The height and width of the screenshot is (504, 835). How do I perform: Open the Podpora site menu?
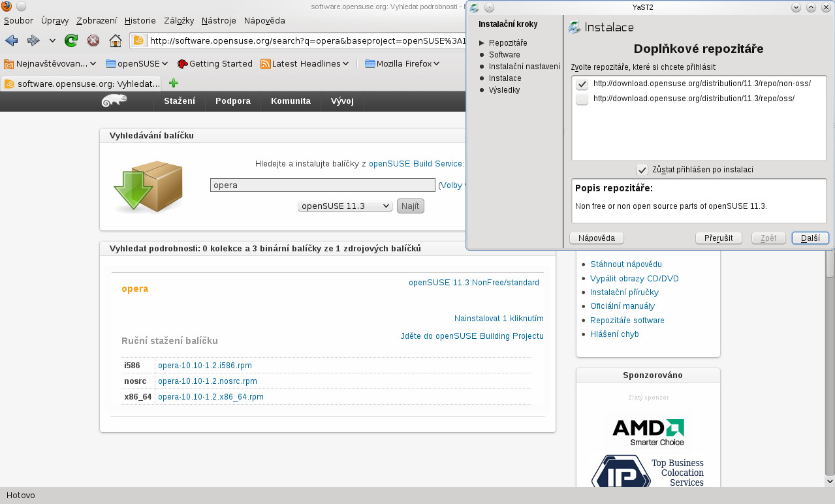click(x=233, y=101)
